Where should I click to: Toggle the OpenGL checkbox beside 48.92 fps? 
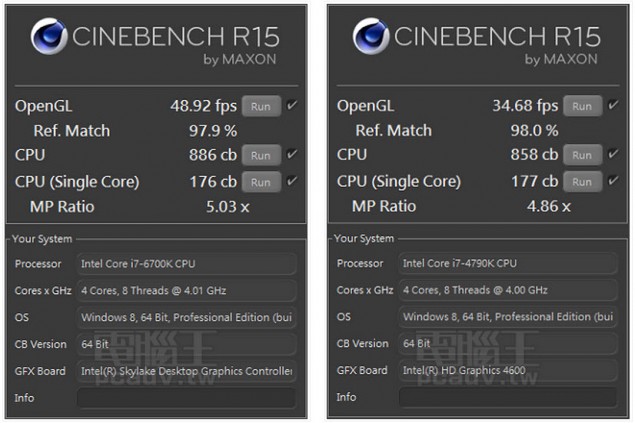pos(291,105)
